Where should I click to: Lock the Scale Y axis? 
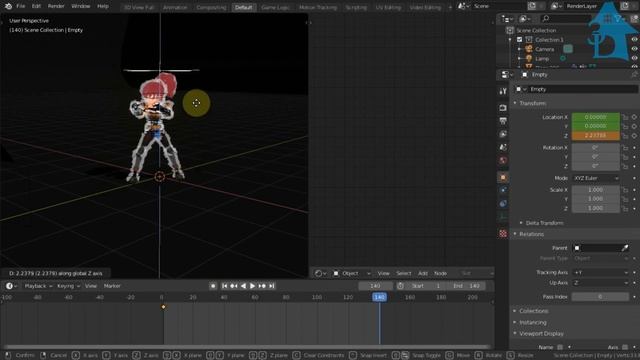(625, 199)
